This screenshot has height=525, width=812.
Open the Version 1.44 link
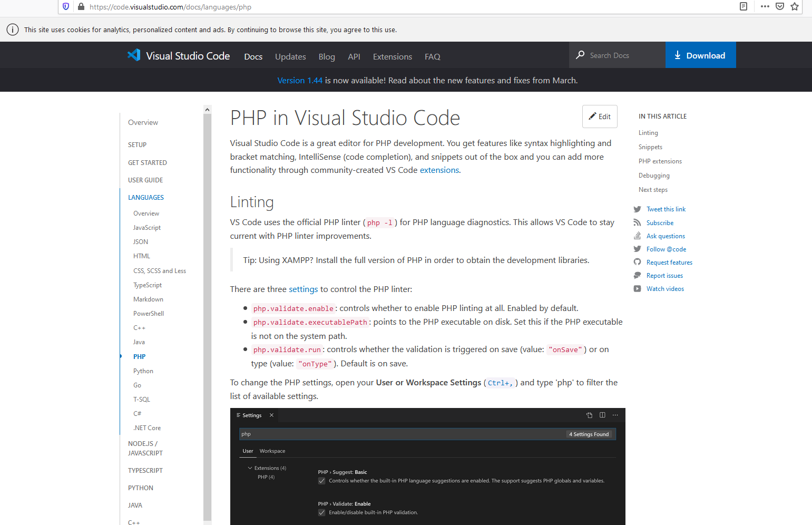[x=300, y=80]
